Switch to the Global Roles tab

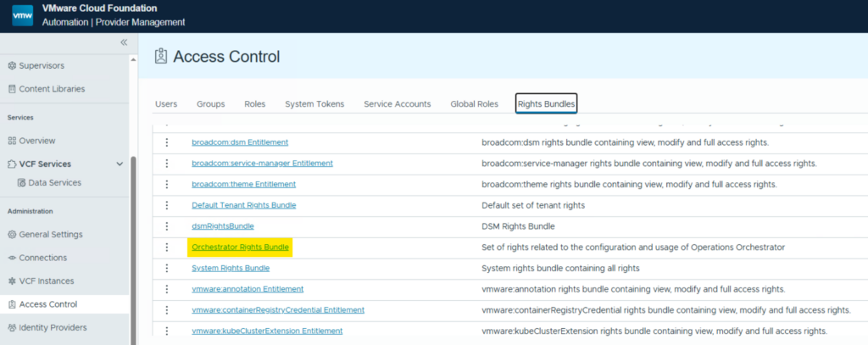point(474,104)
